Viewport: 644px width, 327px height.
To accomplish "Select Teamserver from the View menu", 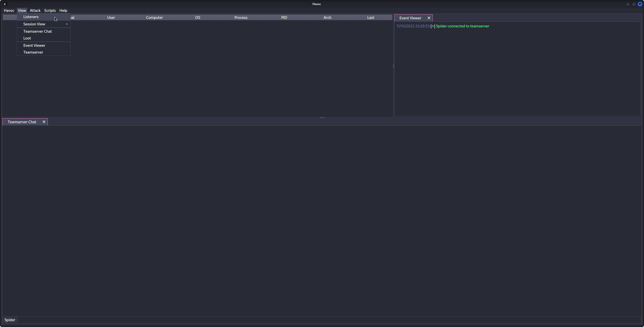I will click(x=44, y=52).
